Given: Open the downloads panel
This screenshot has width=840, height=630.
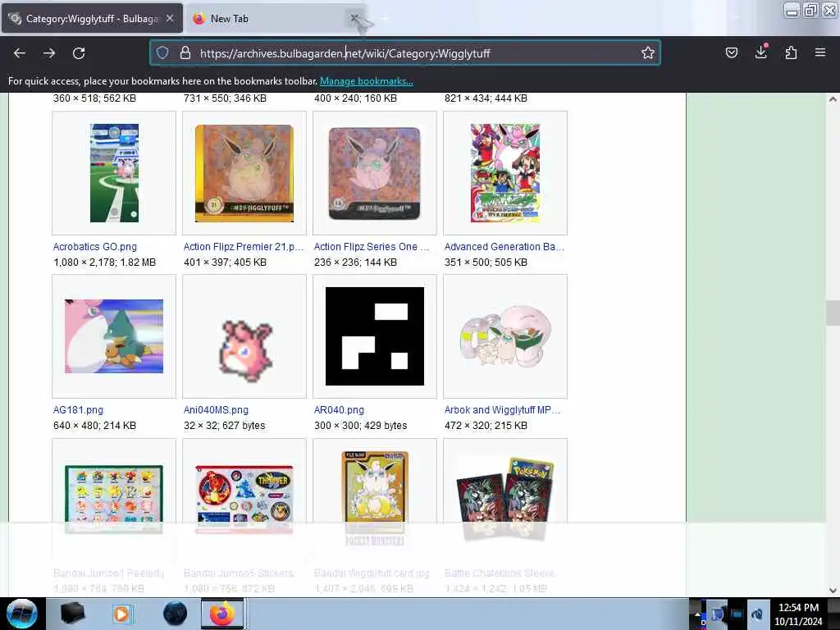Looking at the screenshot, I should click(x=761, y=52).
